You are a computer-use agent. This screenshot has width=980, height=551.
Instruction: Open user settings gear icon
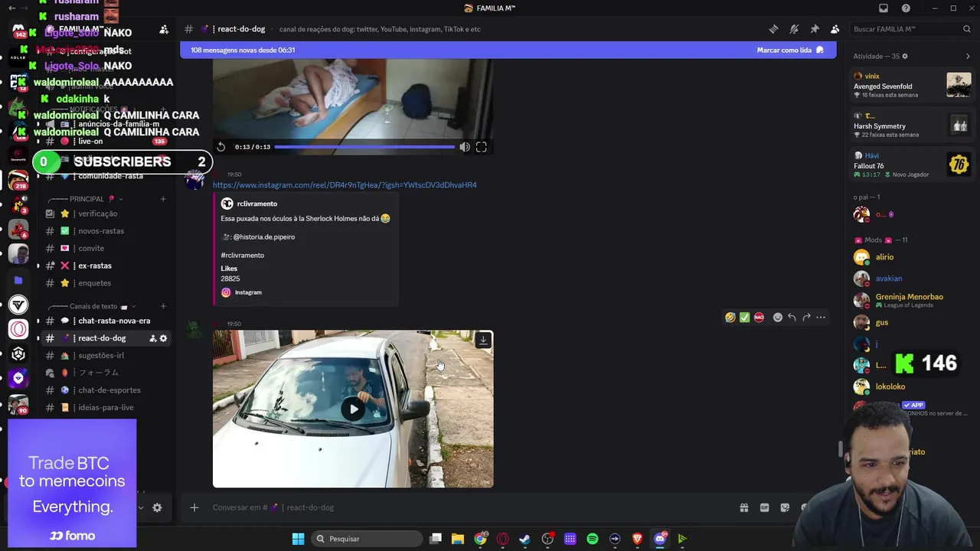pos(157,507)
